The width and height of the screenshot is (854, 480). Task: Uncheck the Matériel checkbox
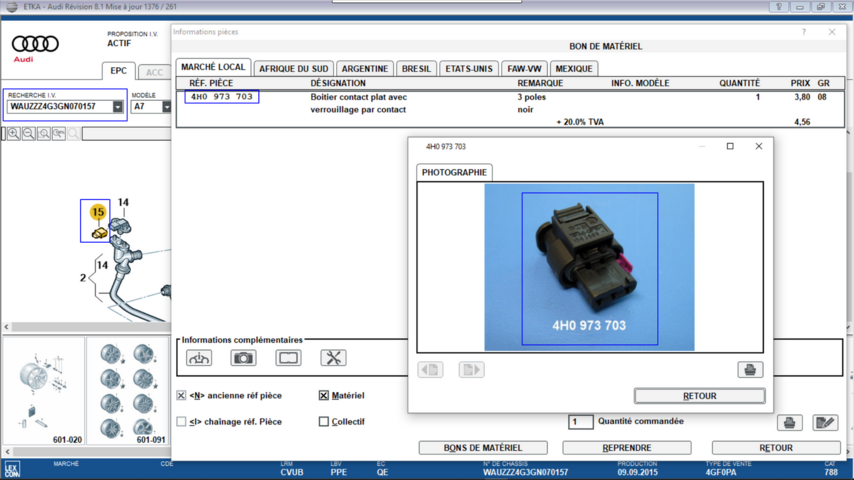[x=324, y=396]
